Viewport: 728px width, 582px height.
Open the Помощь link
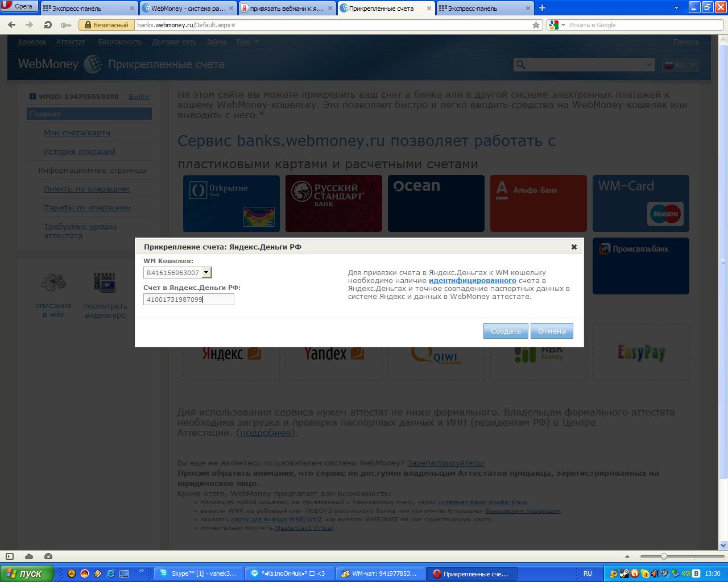pyautogui.click(x=686, y=42)
